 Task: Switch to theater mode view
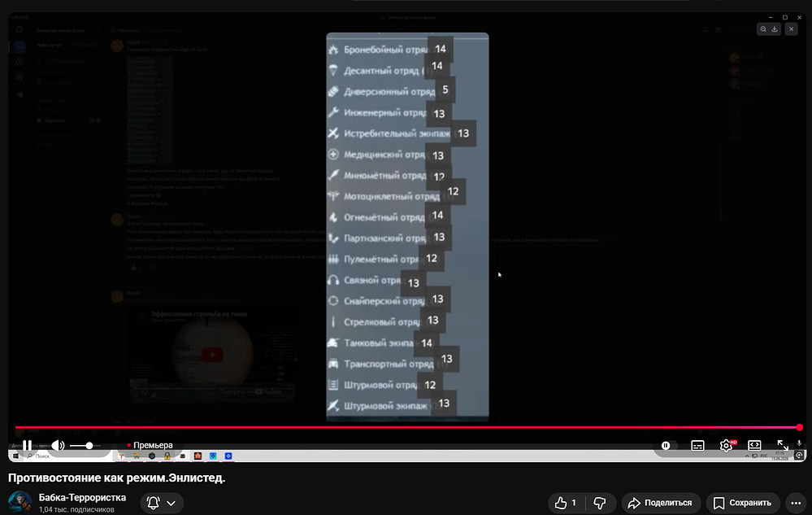click(754, 446)
